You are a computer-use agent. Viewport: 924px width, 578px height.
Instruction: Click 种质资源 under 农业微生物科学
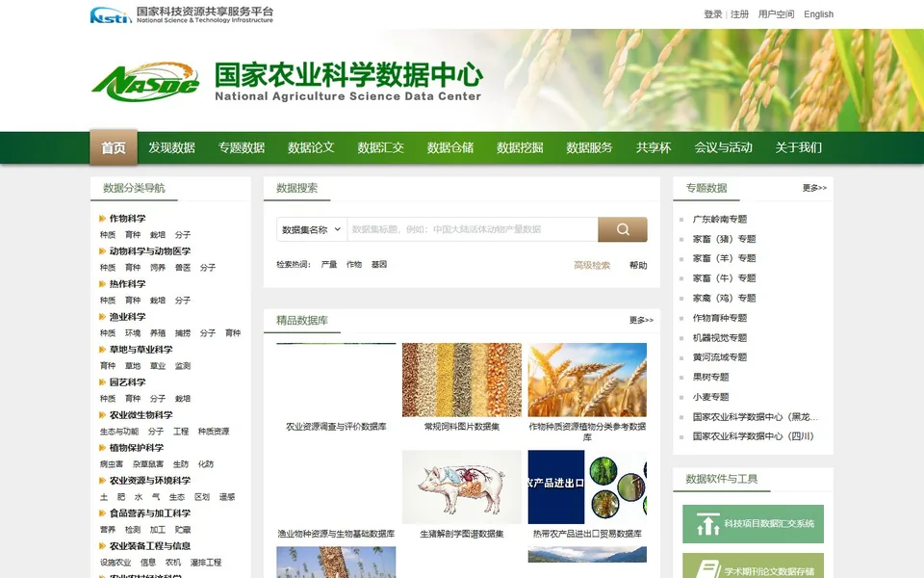[214, 432]
